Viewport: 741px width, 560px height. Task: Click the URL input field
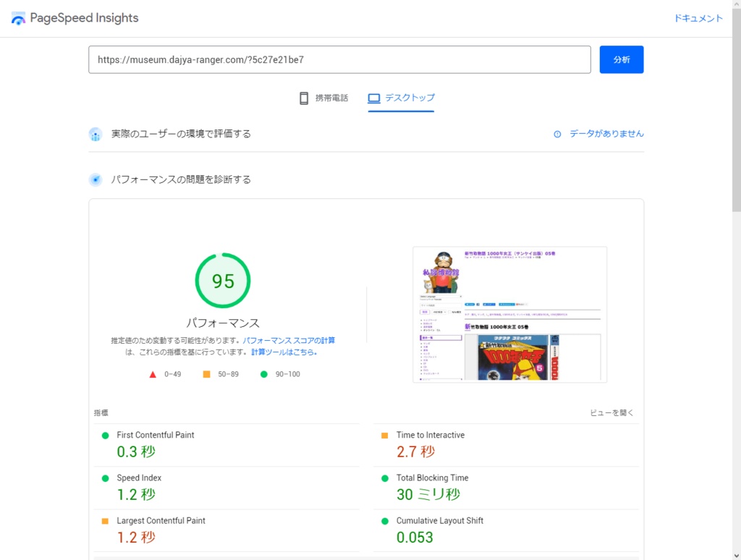(339, 59)
